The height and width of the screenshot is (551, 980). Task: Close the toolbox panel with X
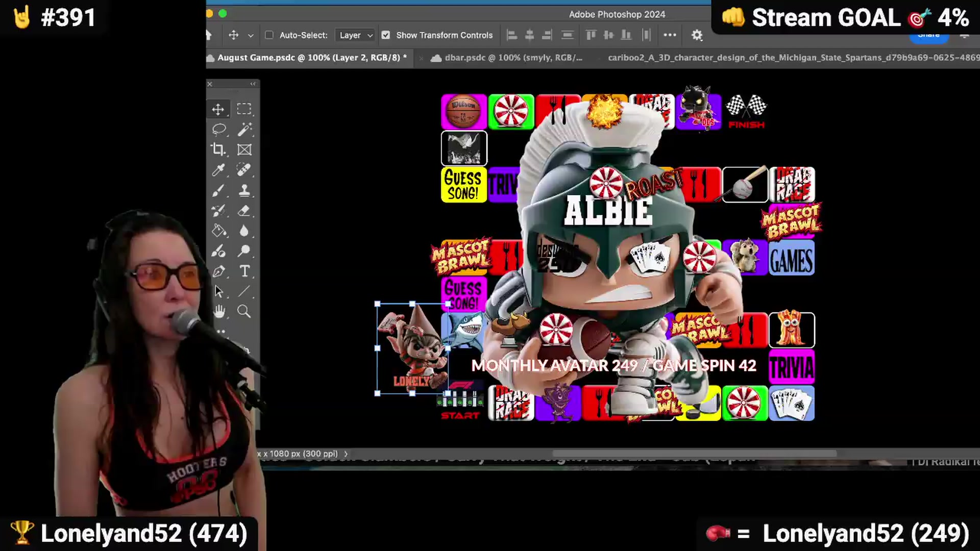point(210,84)
